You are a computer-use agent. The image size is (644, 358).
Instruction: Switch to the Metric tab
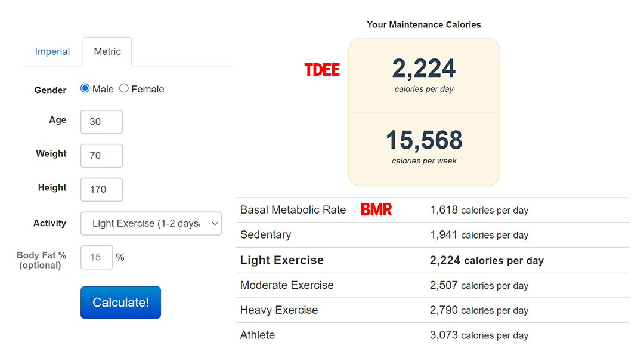point(107,51)
